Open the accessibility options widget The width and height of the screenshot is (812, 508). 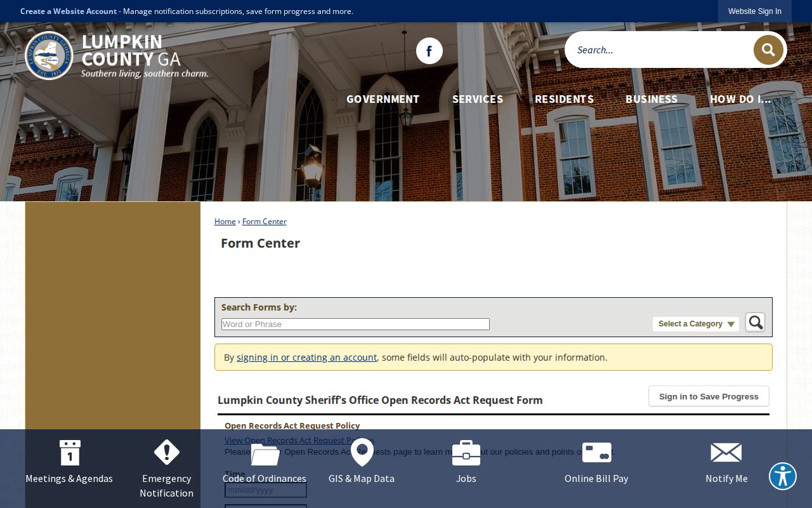coord(783,476)
